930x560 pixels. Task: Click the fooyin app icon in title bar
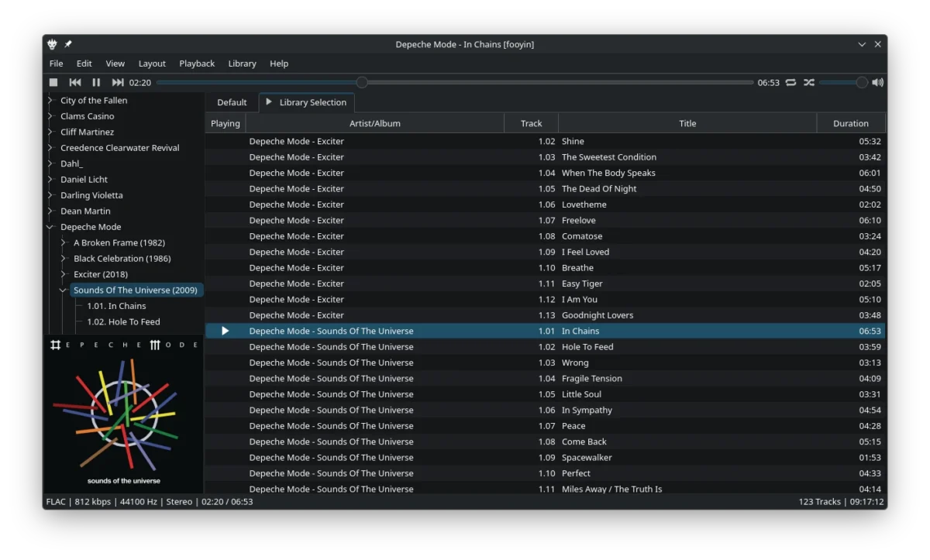point(53,44)
